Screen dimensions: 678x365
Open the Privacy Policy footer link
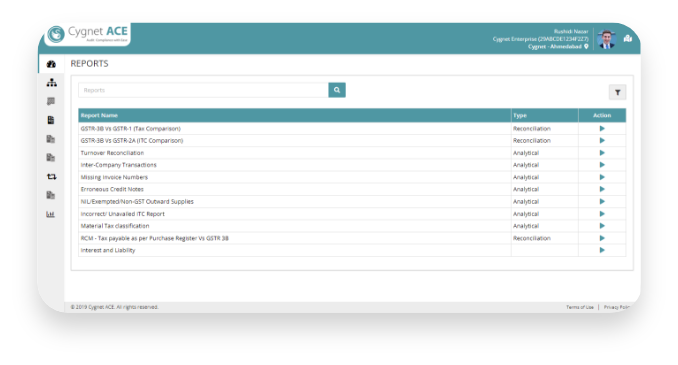click(x=617, y=307)
